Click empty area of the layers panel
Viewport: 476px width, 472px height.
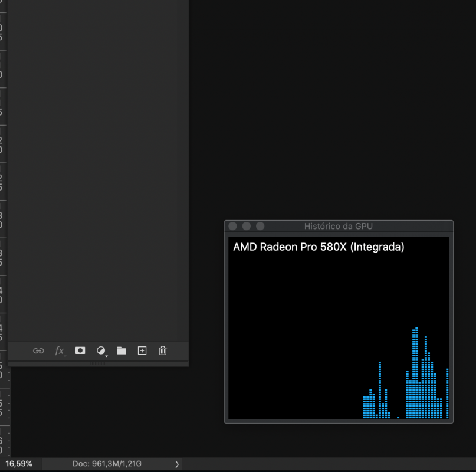(x=98, y=170)
